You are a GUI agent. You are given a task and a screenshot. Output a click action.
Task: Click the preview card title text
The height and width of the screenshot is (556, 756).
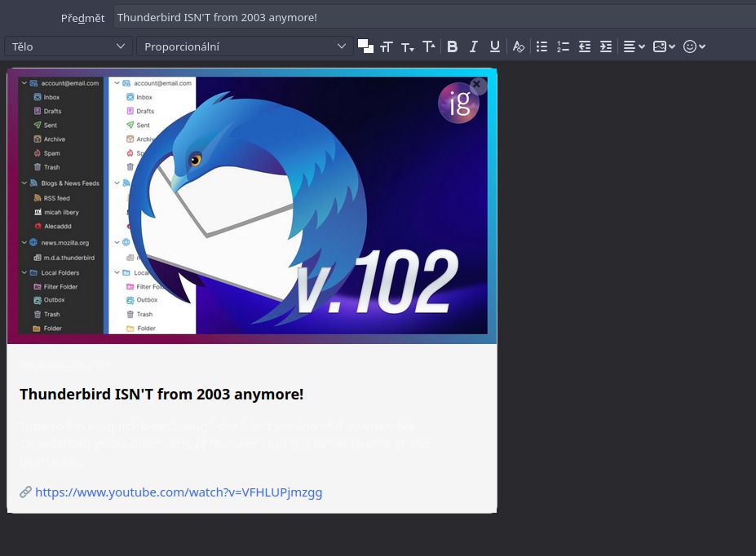161,394
